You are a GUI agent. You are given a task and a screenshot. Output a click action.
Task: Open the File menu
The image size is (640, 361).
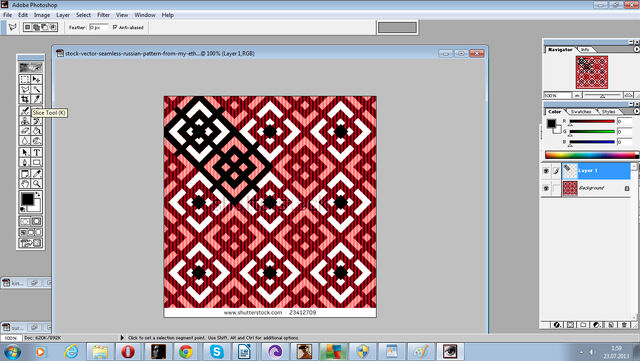pos(7,15)
